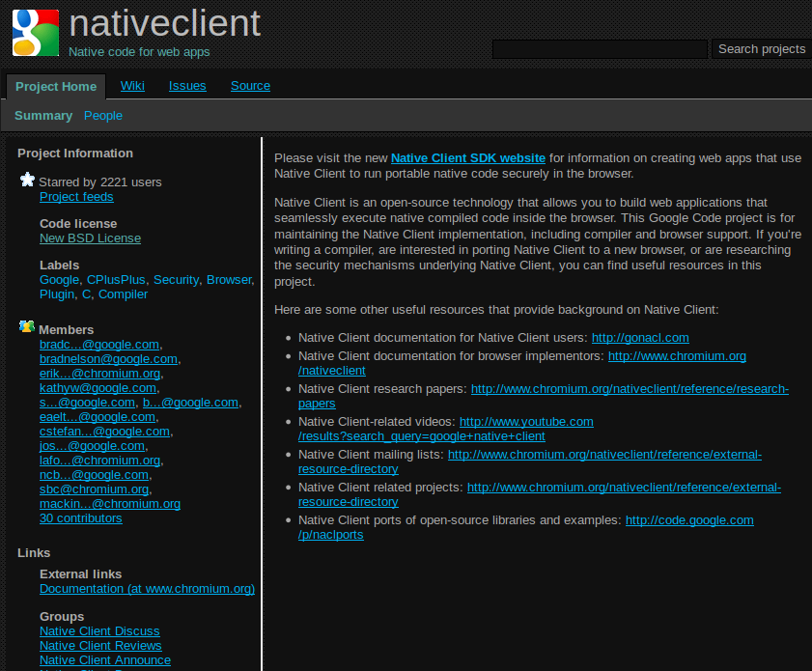Image resolution: width=812 pixels, height=671 pixels.
Task: Open the http://gonacl.com link
Action: coord(640,338)
